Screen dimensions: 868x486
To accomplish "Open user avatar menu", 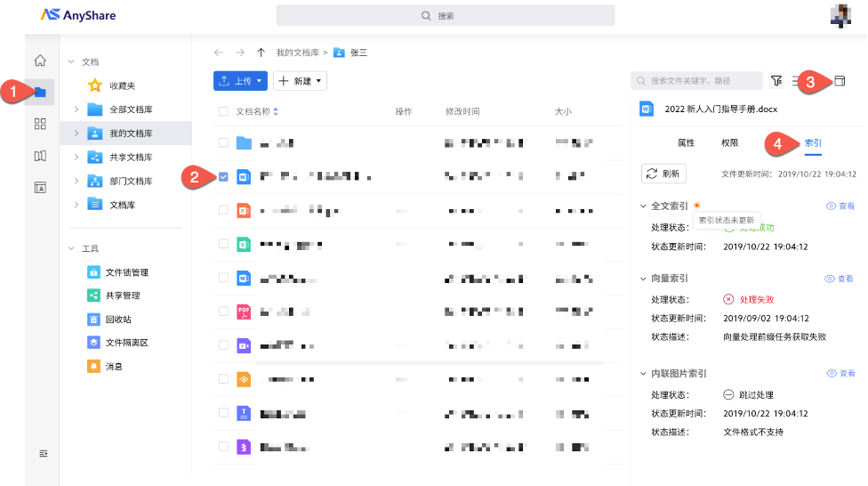I will coord(840,16).
